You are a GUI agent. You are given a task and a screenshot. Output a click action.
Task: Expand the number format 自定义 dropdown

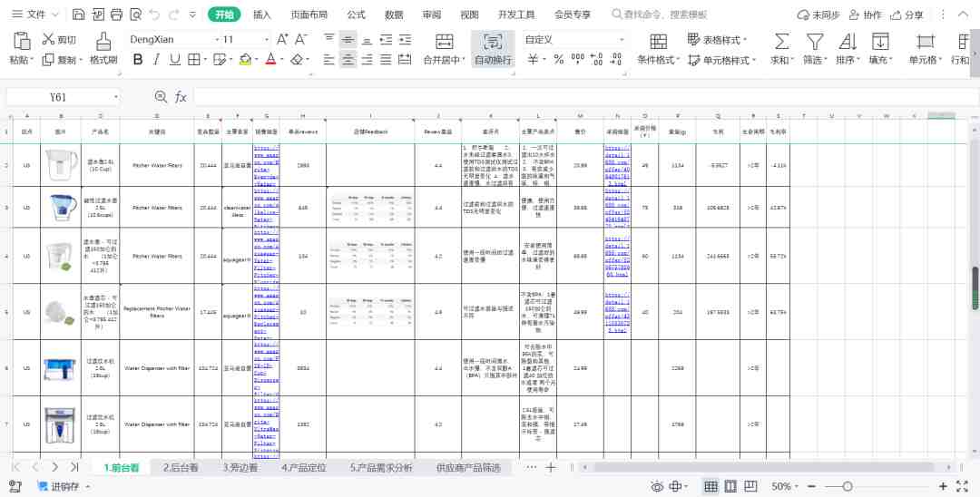pos(622,39)
